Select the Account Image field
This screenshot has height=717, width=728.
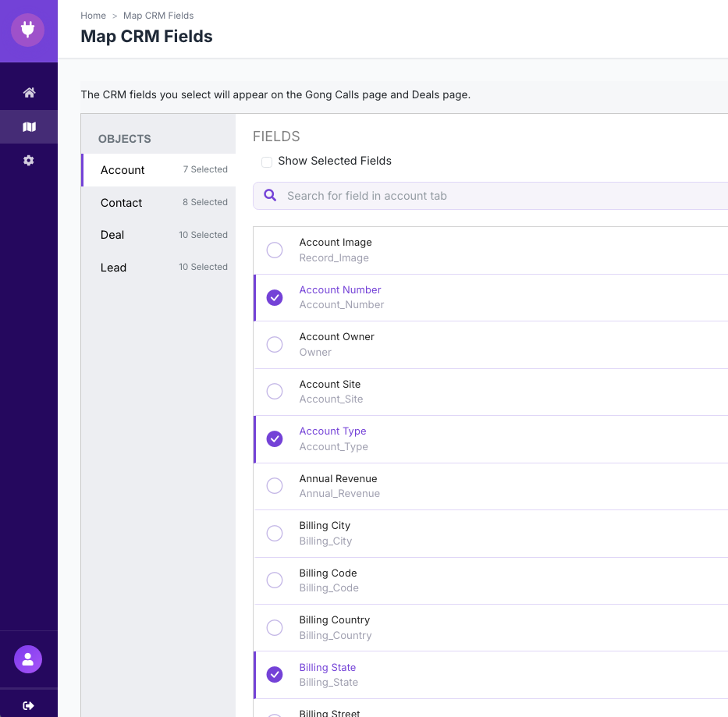click(275, 250)
